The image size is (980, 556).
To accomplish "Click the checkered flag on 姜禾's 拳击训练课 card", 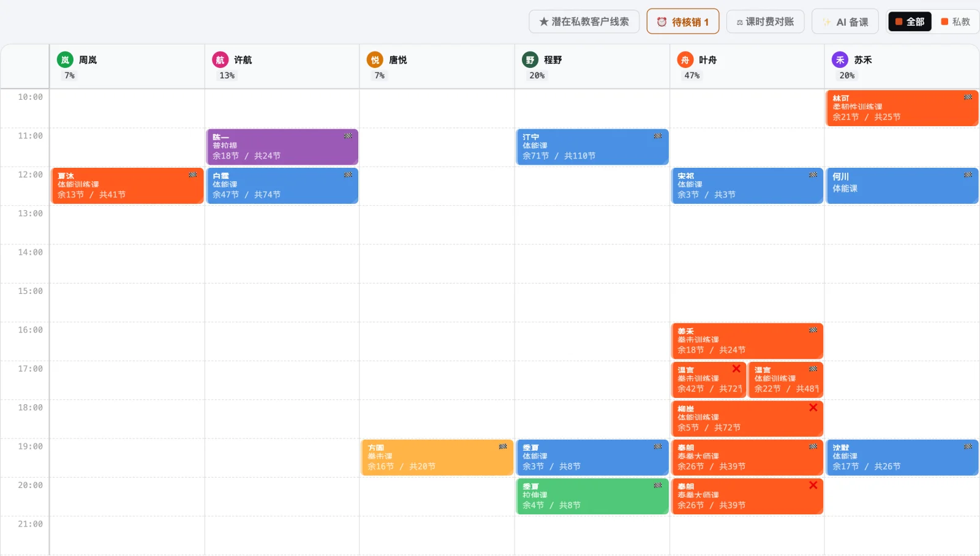I will pos(813,330).
